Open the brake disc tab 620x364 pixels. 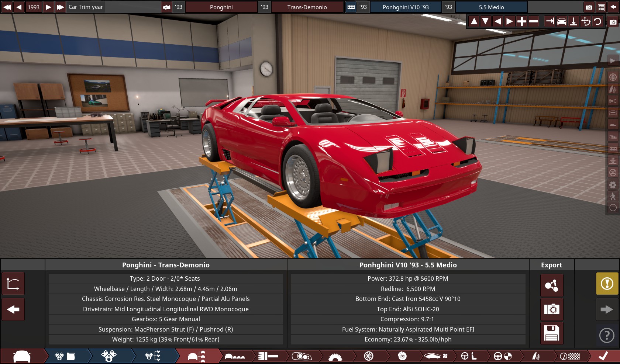coord(402,356)
